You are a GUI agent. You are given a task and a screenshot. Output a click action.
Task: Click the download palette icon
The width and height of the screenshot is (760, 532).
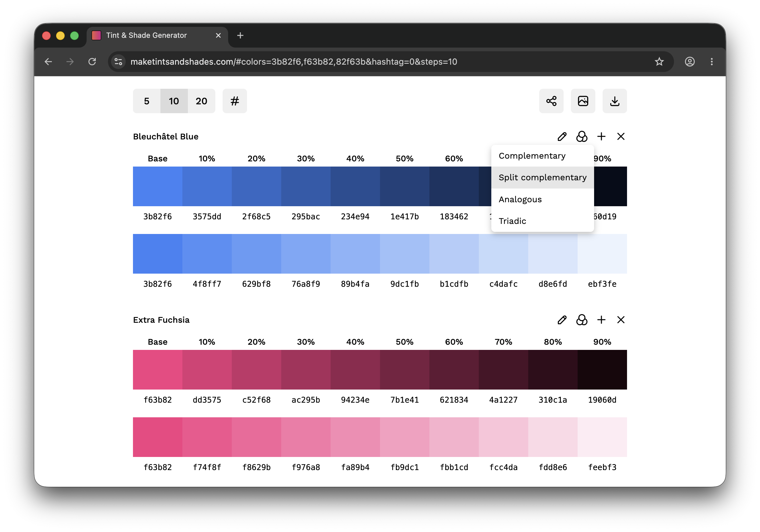[x=615, y=101]
